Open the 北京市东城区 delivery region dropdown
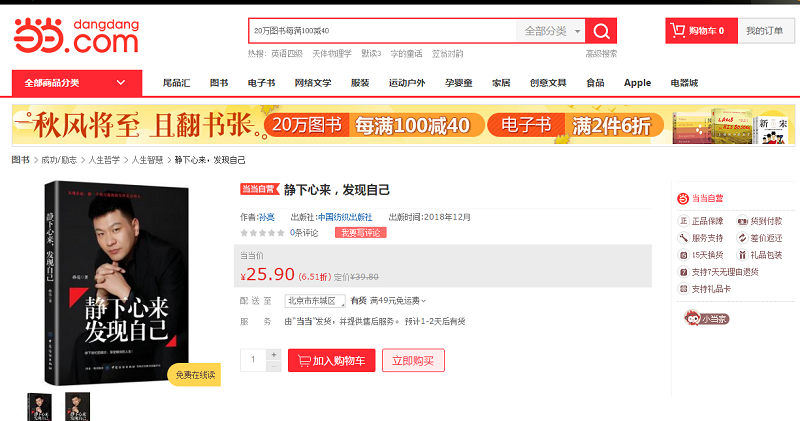The image size is (800, 421). coord(314,300)
